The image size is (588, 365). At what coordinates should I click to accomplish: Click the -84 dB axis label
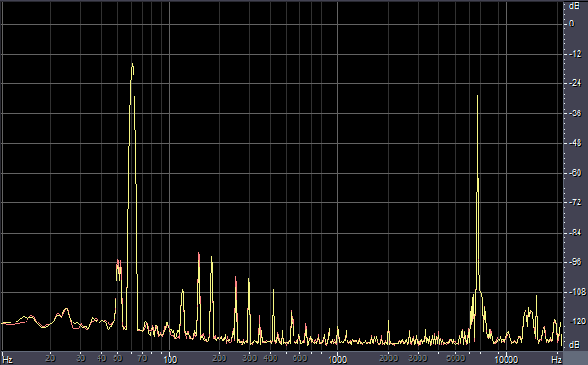pyautogui.click(x=575, y=233)
